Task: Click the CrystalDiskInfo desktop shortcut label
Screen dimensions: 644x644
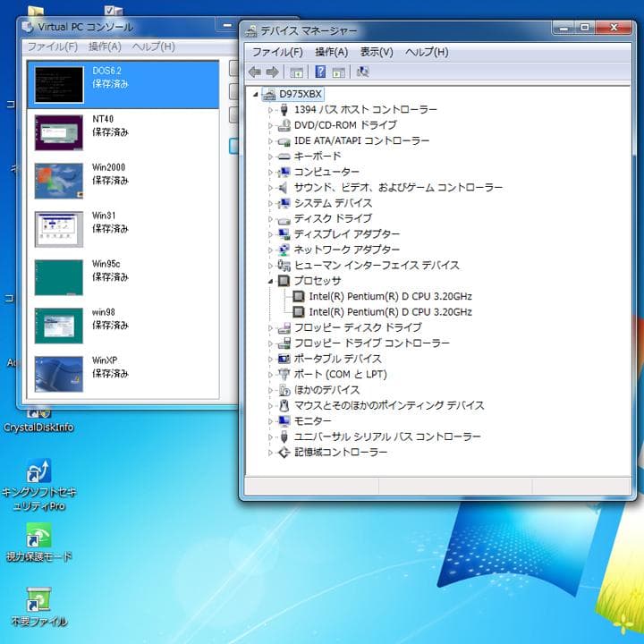Action: point(38,428)
